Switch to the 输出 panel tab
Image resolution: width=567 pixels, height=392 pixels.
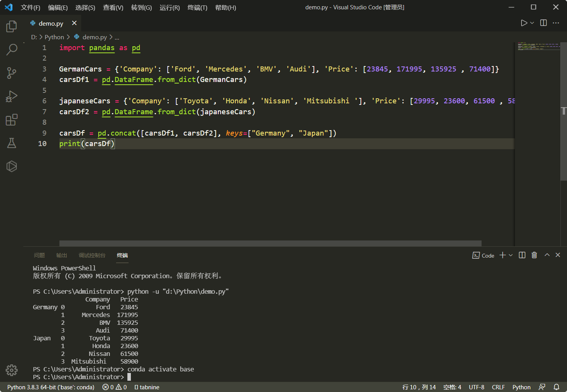(61, 255)
